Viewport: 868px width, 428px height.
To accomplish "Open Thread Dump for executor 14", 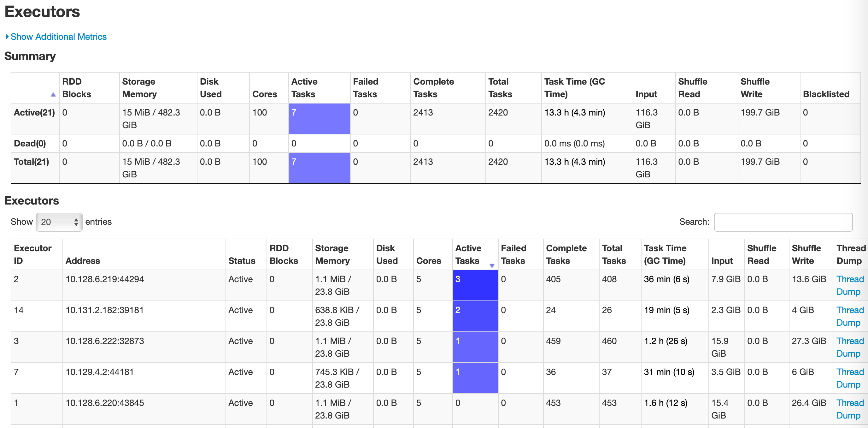I will [850, 316].
